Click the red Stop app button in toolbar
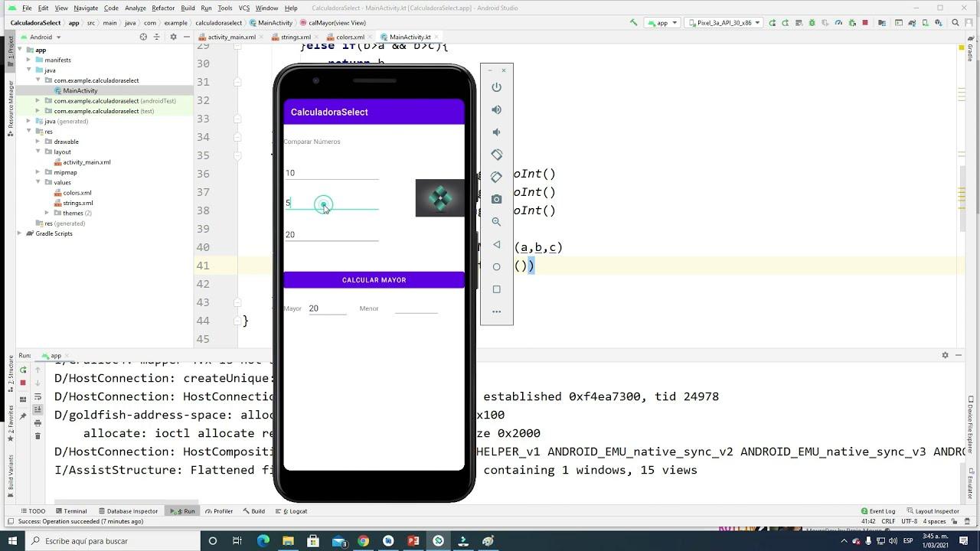 click(864, 23)
